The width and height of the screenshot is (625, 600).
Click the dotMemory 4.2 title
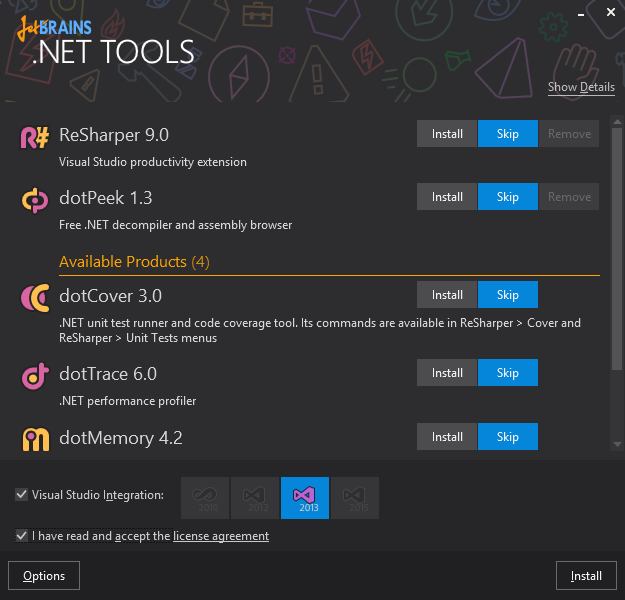121,438
